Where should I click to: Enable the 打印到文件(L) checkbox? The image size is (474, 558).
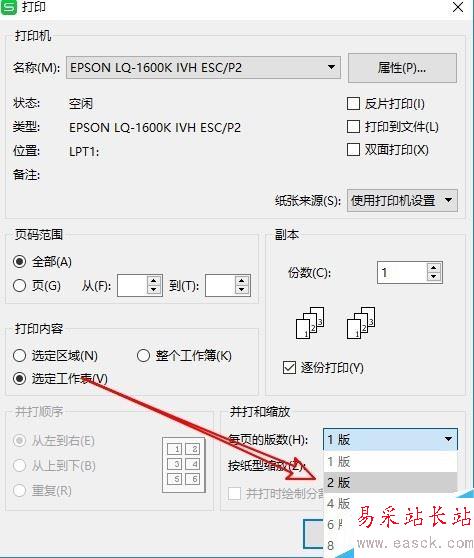coord(353,126)
